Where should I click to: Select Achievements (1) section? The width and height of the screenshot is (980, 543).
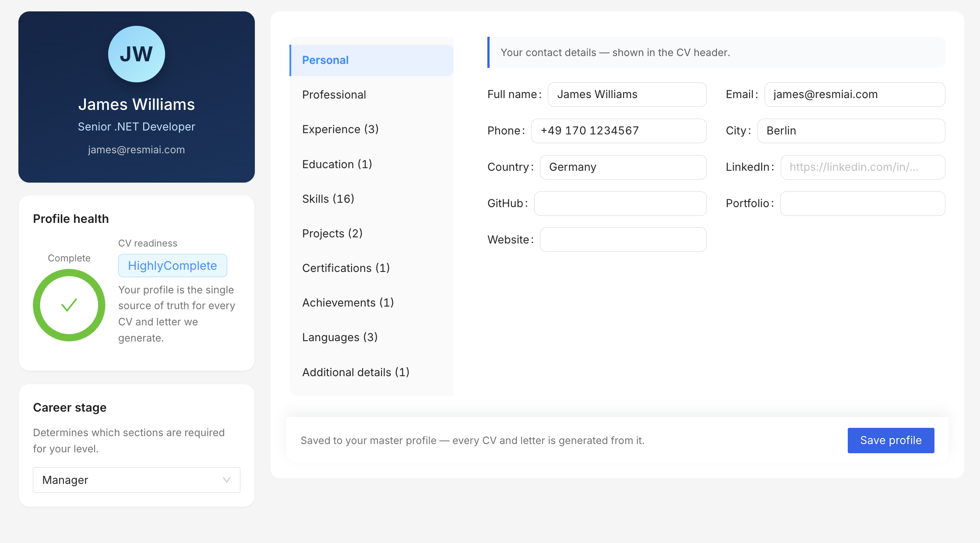[371, 303]
